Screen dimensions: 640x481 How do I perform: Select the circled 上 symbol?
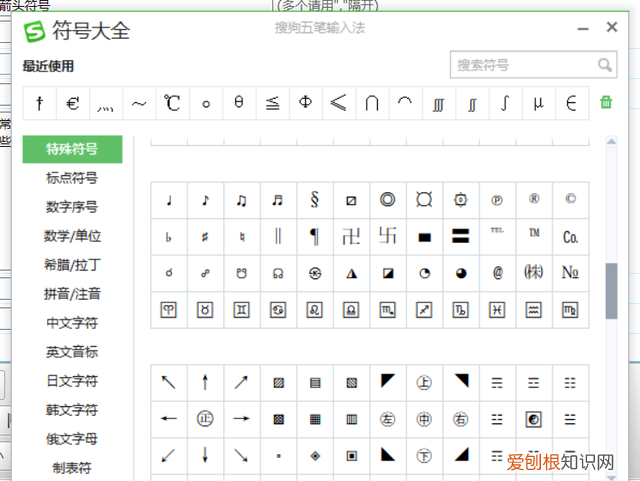pyautogui.click(x=424, y=383)
